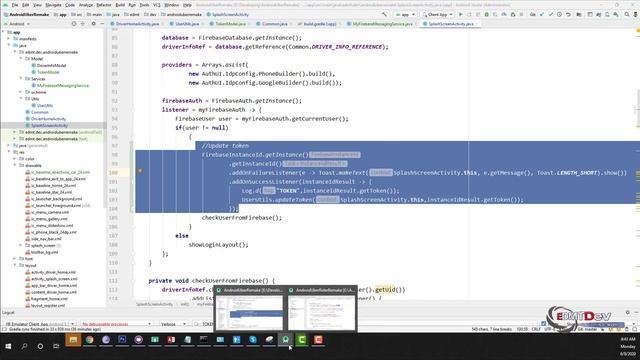Image resolution: width=640 pixels, height=360 pixels.
Task: Click the Rollback undo icon
Action: coord(568,14)
